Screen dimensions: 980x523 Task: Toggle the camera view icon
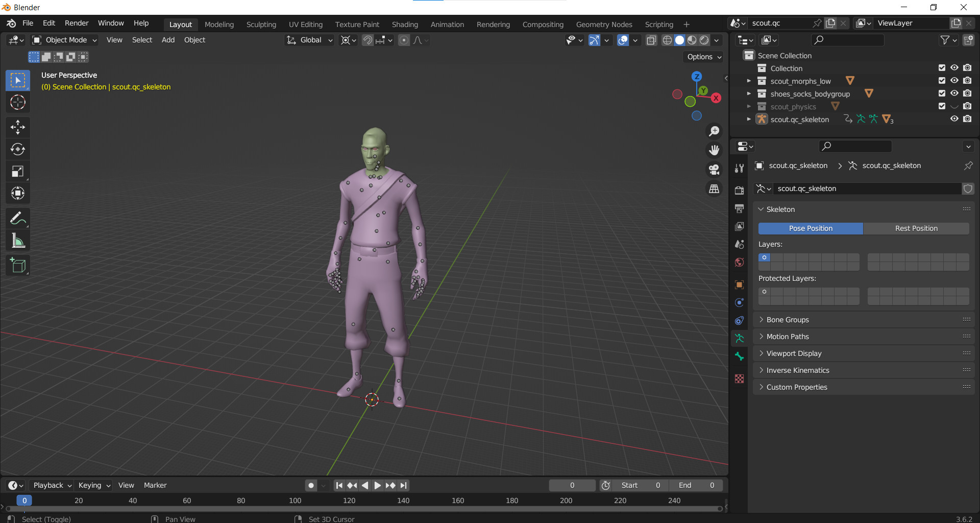coord(714,170)
